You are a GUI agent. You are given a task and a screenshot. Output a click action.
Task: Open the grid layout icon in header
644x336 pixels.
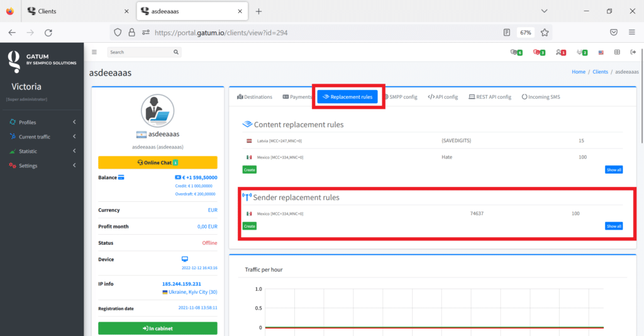(x=617, y=52)
